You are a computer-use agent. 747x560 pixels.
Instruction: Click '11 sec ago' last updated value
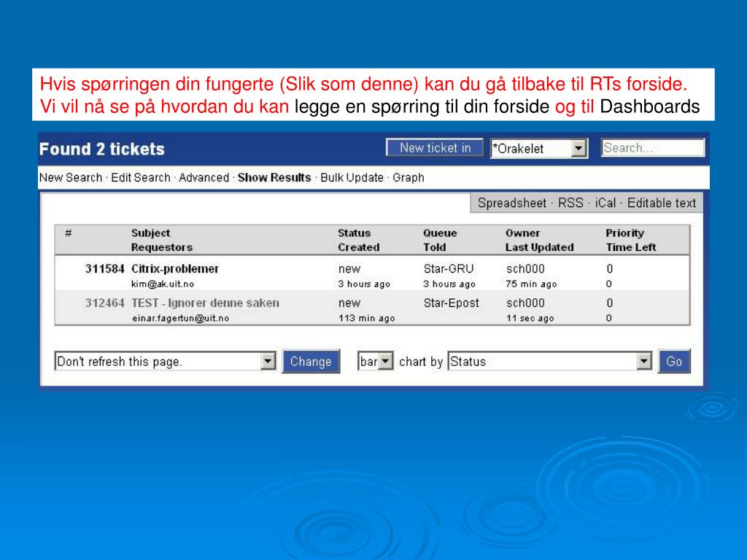530,318
